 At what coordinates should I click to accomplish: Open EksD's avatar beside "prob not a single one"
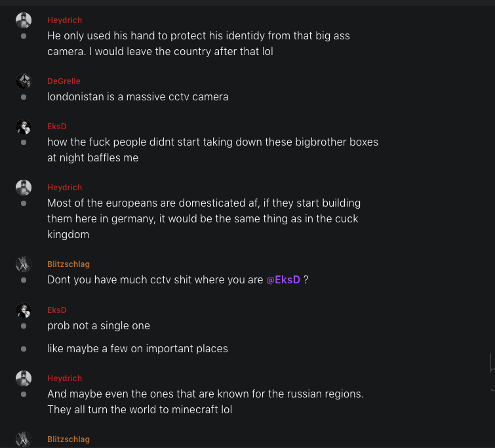24,310
